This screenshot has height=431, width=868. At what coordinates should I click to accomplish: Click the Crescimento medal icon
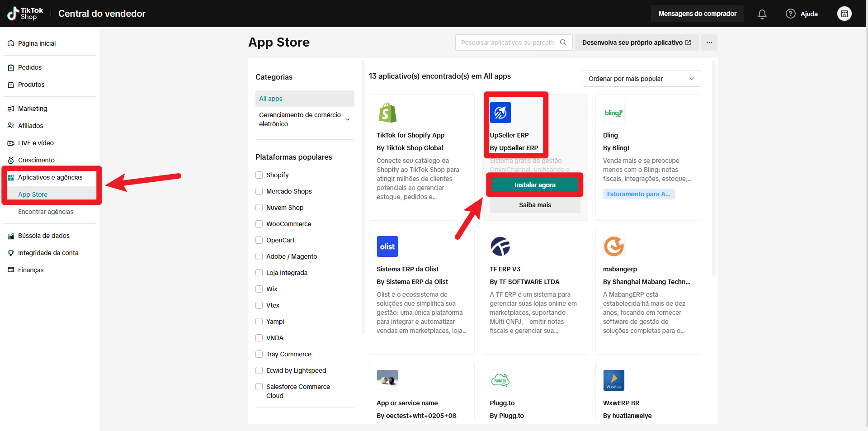coord(11,160)
